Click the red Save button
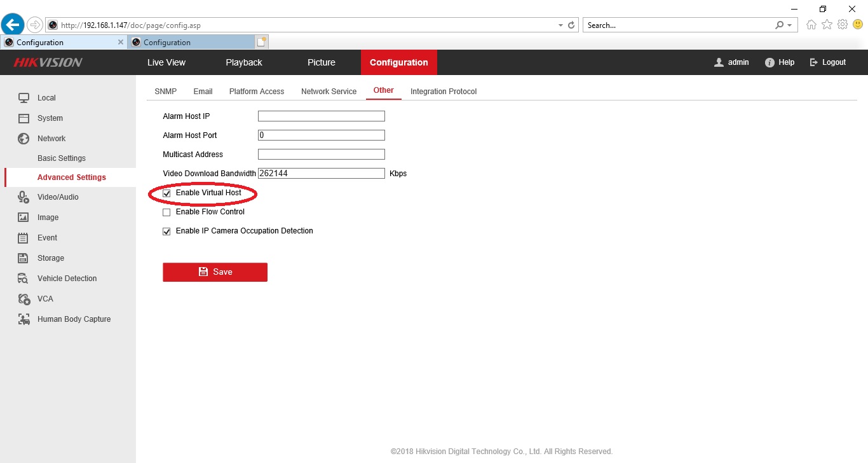Viewport: 868px width, 463px height. coord(215,272)
